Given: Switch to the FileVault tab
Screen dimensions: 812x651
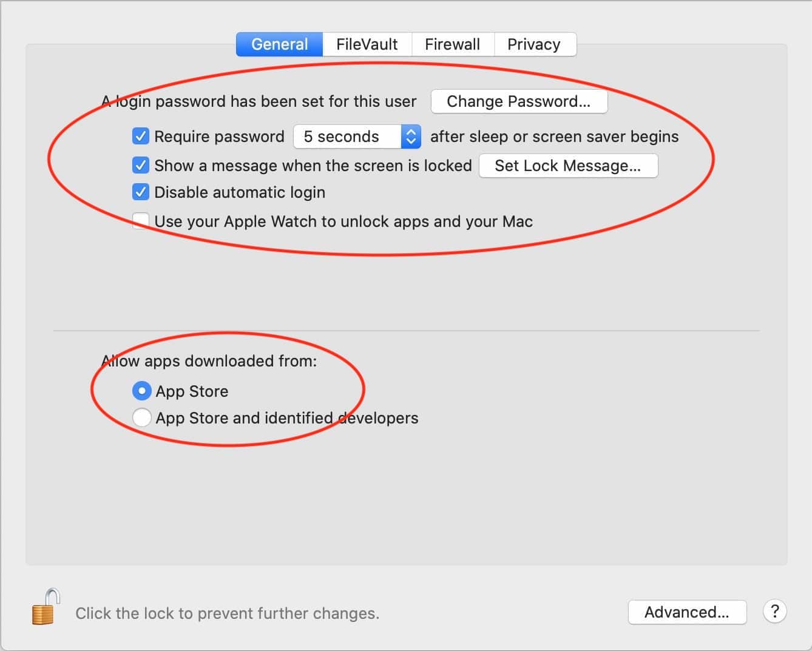Looking at the screenshot, I should (367, 44).
